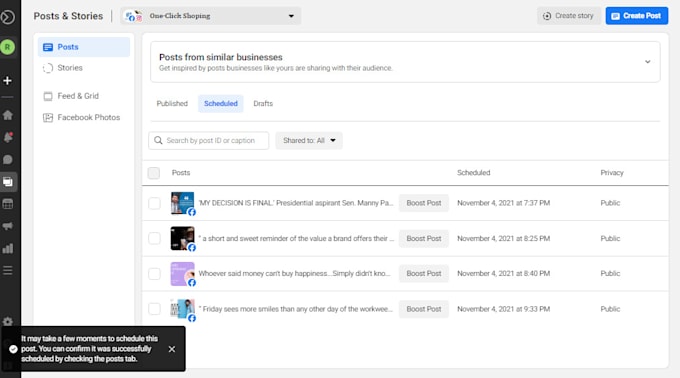This screenshot has height=378, width=680.
Task: Open the planner calendar icon
Action: pyautogui.click(x=7, y=204)
